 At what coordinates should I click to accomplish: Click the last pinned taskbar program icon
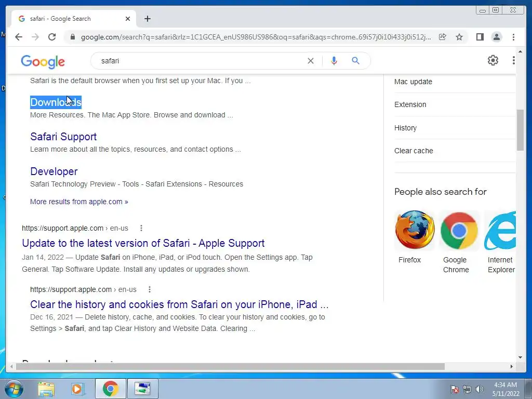pyautogui.click(x=142, y=389)
